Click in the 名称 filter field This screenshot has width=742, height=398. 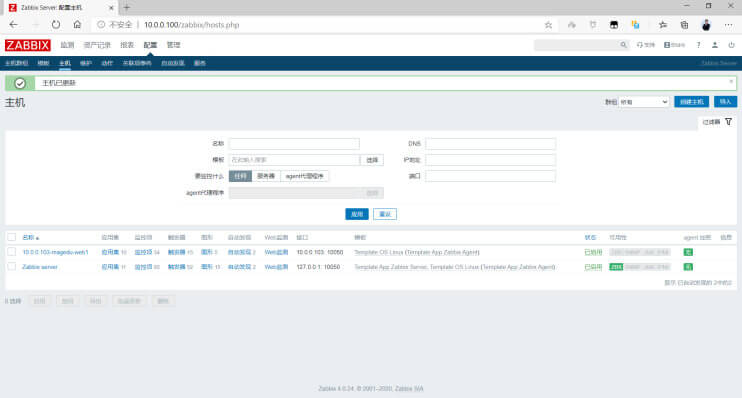coord(294,143)
